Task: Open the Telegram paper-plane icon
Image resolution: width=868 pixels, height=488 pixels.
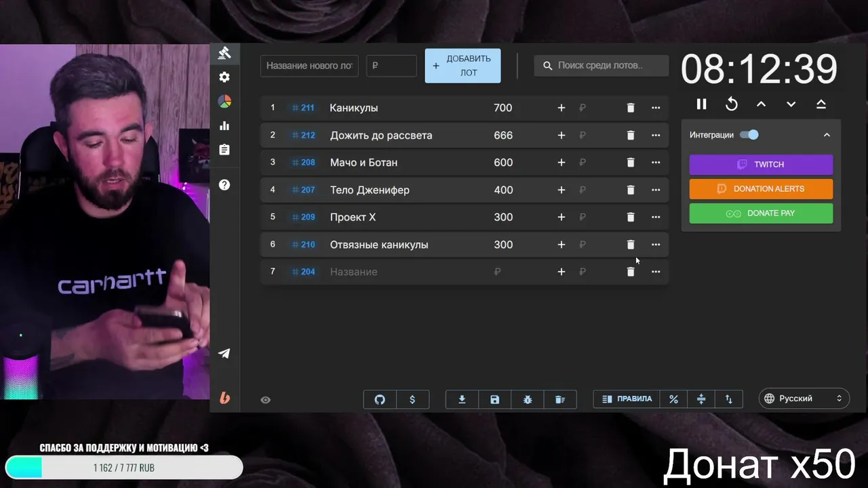Action: [x=224, y=354]
